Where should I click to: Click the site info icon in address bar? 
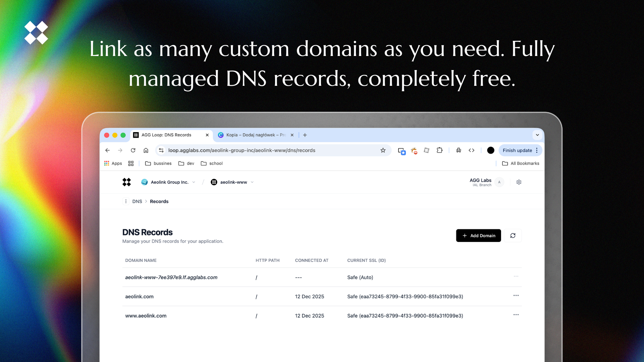pyautogui.click(x=161, y=150)
